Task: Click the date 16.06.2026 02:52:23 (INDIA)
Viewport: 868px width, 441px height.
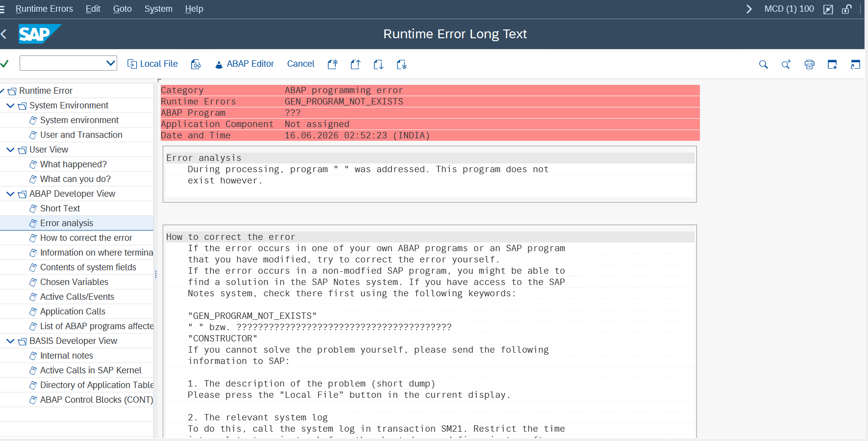Action: (x=357, y=135)
